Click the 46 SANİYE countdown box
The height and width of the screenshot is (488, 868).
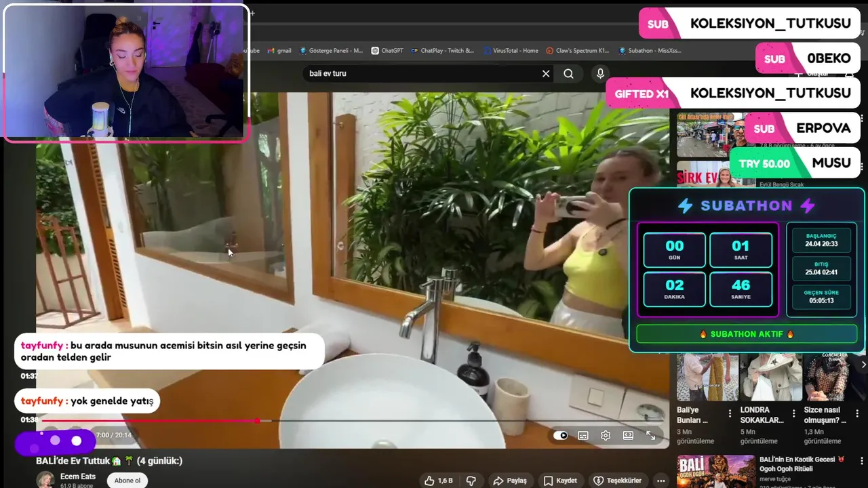741,289
